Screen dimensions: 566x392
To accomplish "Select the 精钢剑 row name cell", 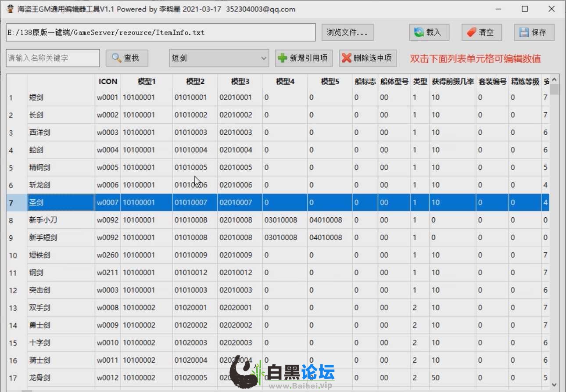I will [x=61, y=168].
